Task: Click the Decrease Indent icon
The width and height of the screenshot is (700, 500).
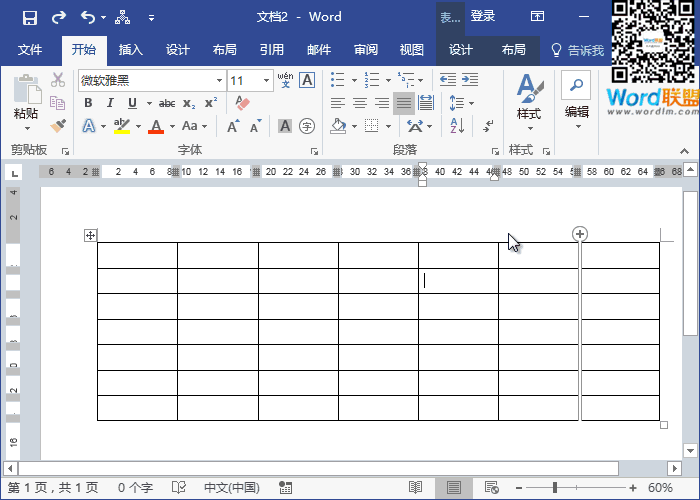Action: (x=448, y=80)
